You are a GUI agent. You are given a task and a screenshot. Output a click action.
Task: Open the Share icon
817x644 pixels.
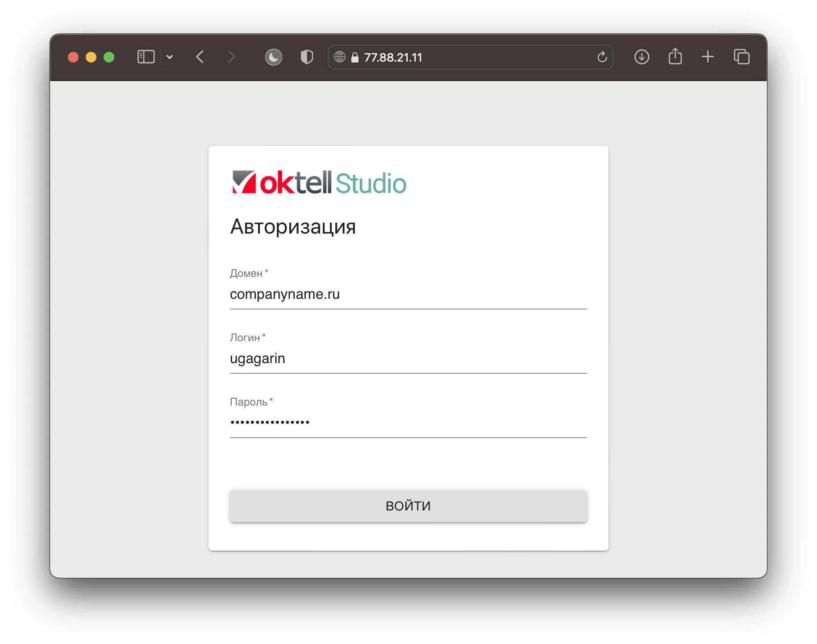(x=675, y=56)
